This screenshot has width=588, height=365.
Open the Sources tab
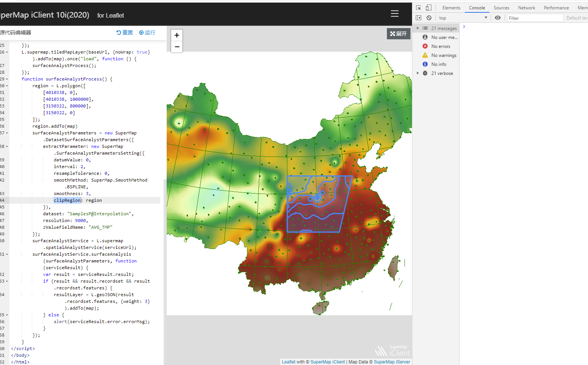501,7
